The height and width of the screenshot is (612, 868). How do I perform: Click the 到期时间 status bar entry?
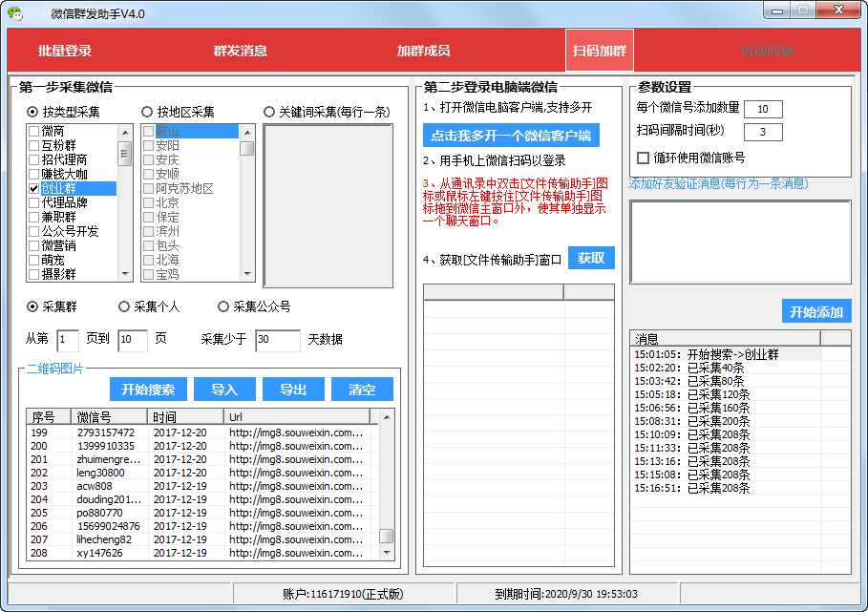click(565, 594)
